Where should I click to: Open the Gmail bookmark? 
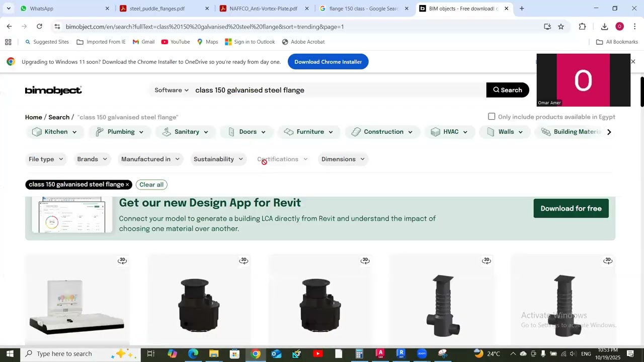pos(143,42)
